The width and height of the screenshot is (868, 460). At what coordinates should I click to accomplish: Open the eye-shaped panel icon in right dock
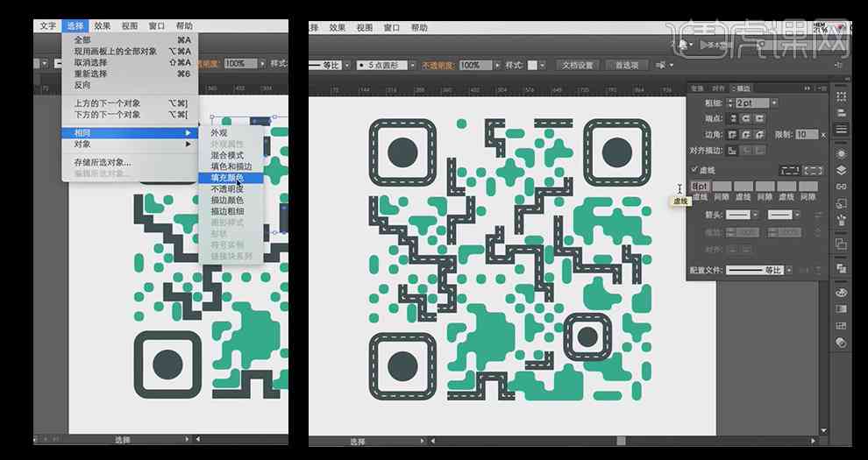(x=841, y=293)
